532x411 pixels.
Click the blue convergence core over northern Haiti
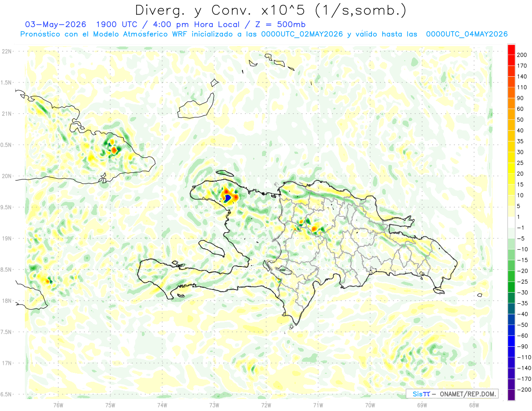(x=227, y=198)
